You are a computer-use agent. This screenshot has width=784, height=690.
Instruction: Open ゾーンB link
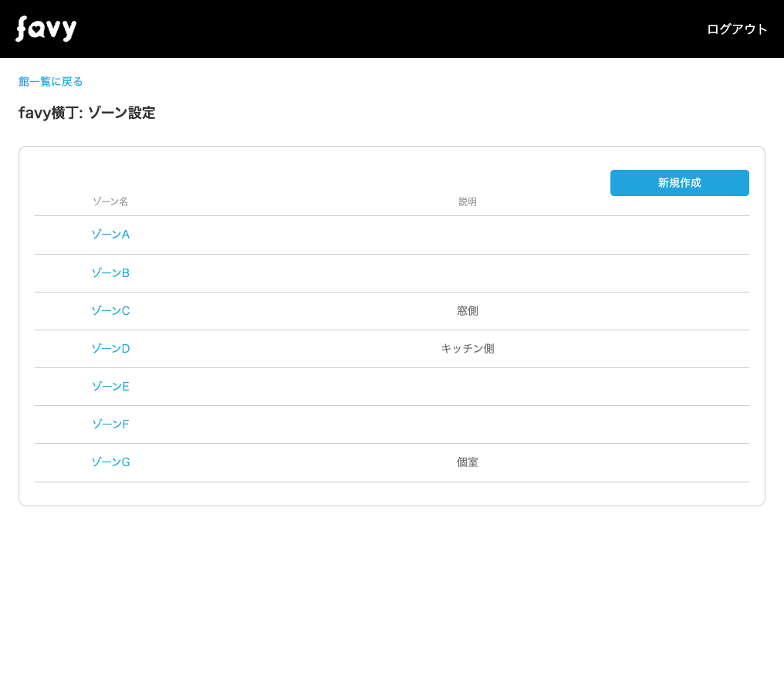pos(110,273)
